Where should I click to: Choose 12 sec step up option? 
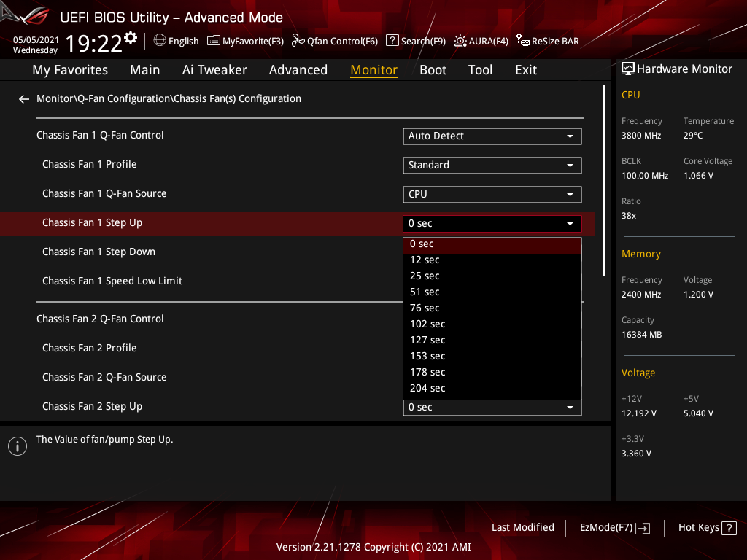click(492, 260)
